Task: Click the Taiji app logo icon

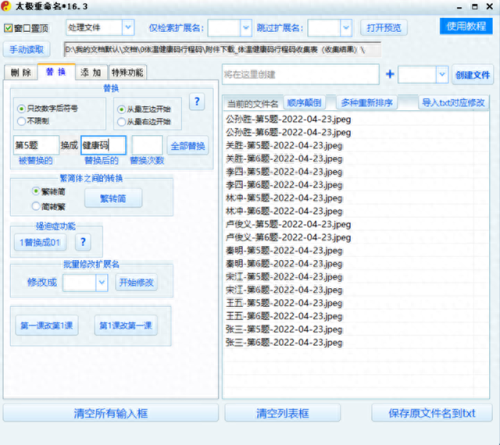Action: point(6,6)
